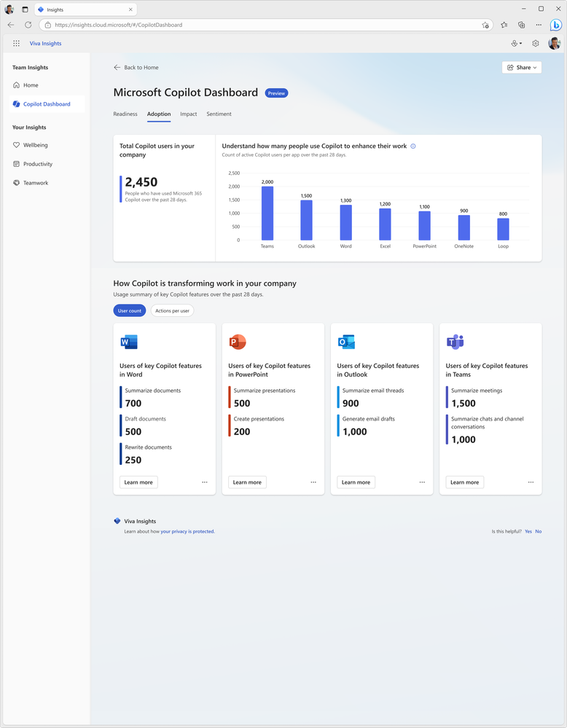The width and height of the screenshot is (567, 728).
Task: Click the Bing Copilot sidebar icon
Action: 555,25
